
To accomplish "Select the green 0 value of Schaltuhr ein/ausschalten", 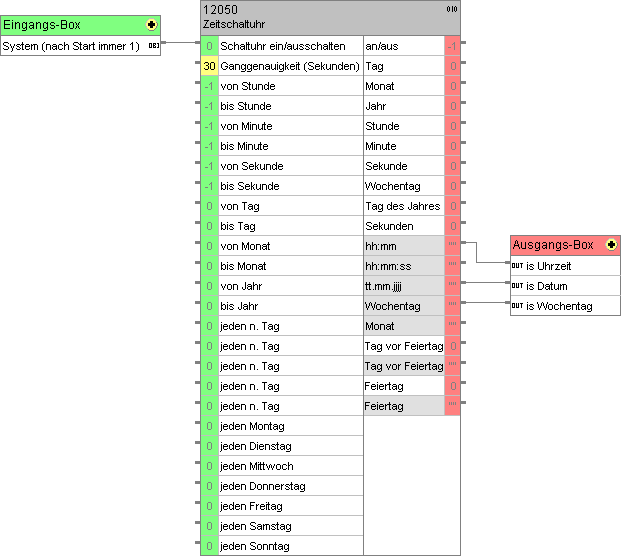I will coord(209,46).
